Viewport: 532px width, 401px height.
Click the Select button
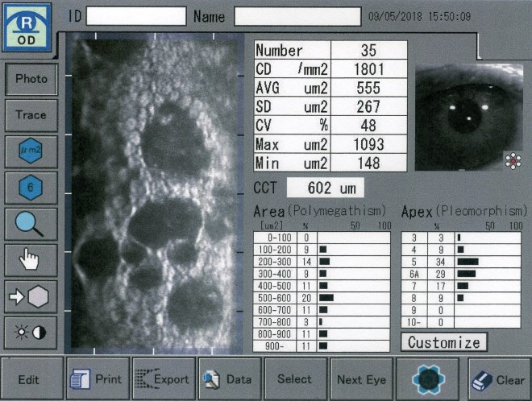click(294, 379)
